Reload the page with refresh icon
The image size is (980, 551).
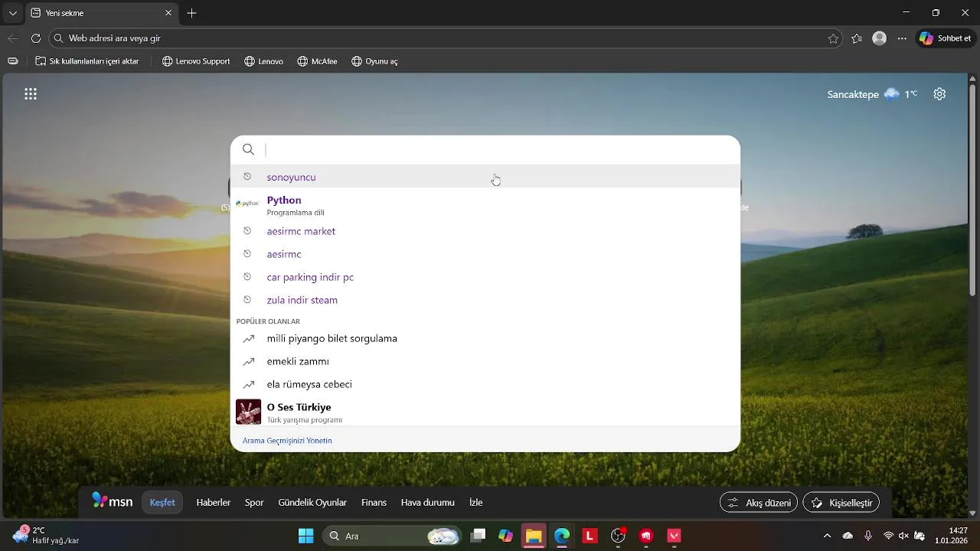[x=36, y=38]
